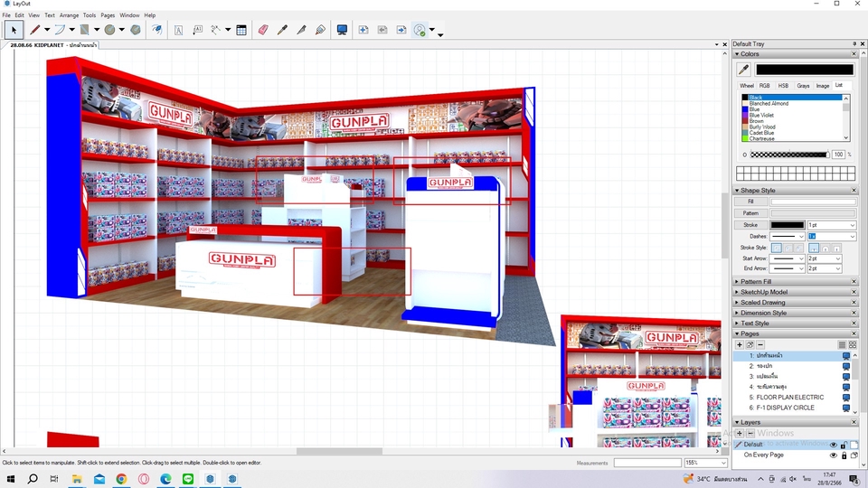
Task: Select the Style eyedropper tool
Action: click(x=282, y=30)
